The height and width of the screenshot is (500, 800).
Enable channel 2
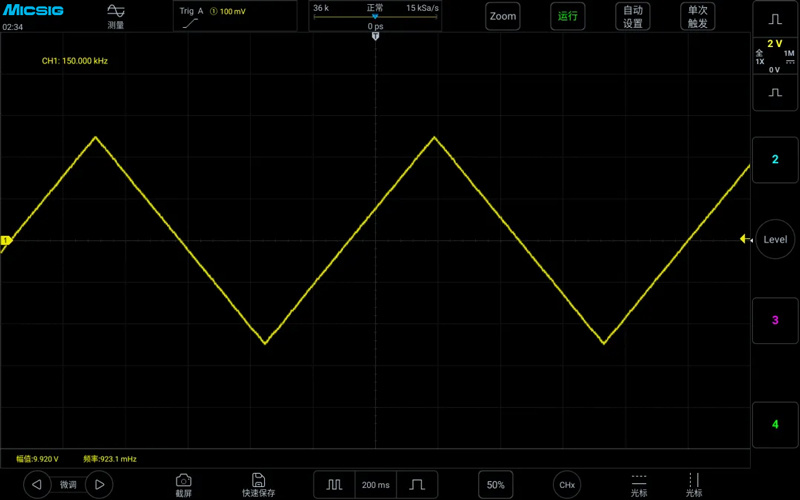coord(775,160)
